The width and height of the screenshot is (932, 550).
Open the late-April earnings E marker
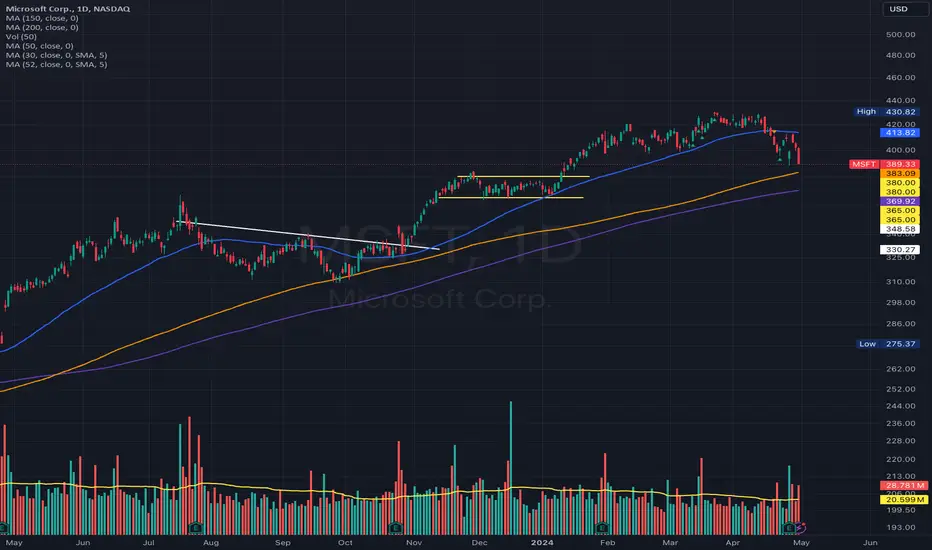[x=790, y=528]
